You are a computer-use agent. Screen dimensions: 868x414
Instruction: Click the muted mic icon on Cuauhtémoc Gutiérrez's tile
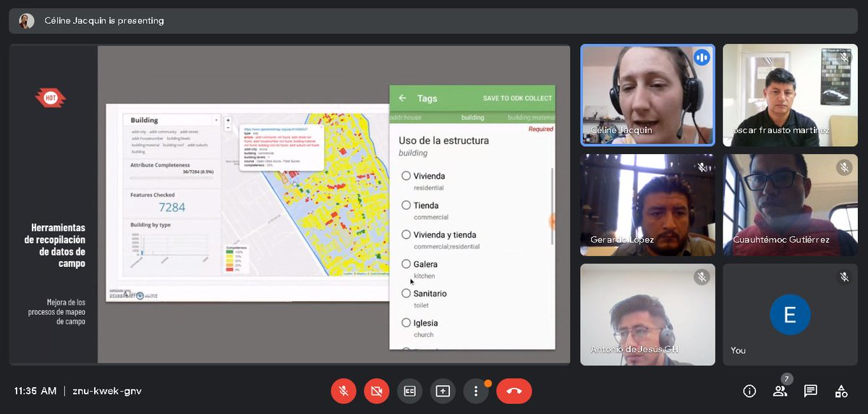click(844, 167)
